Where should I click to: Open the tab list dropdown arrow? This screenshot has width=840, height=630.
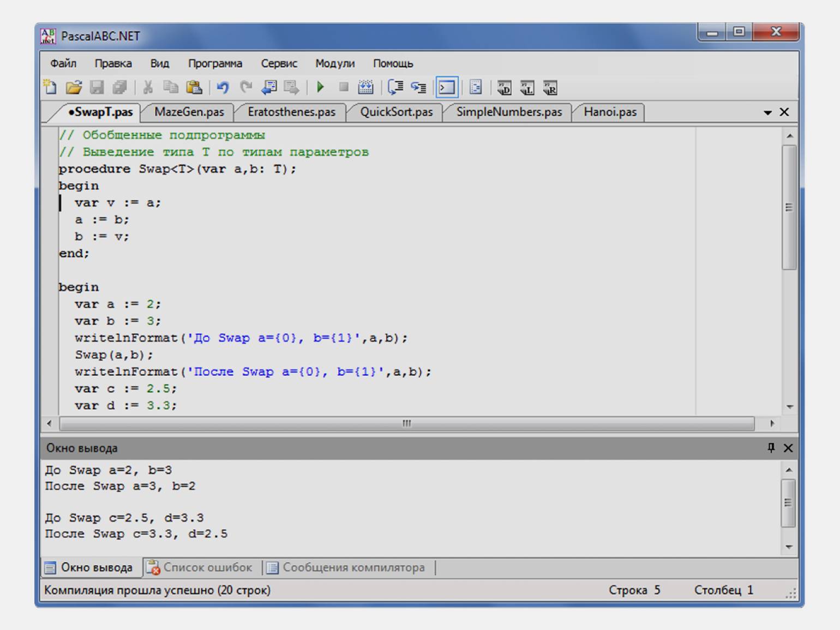pos(767,112)
